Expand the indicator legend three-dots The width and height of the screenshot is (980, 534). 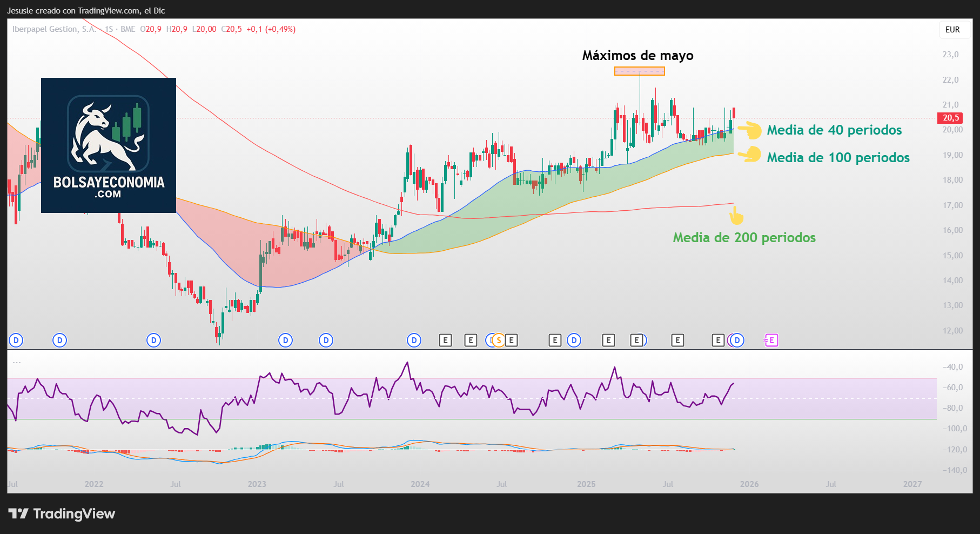pyautogui.click(x=17, y=363)
